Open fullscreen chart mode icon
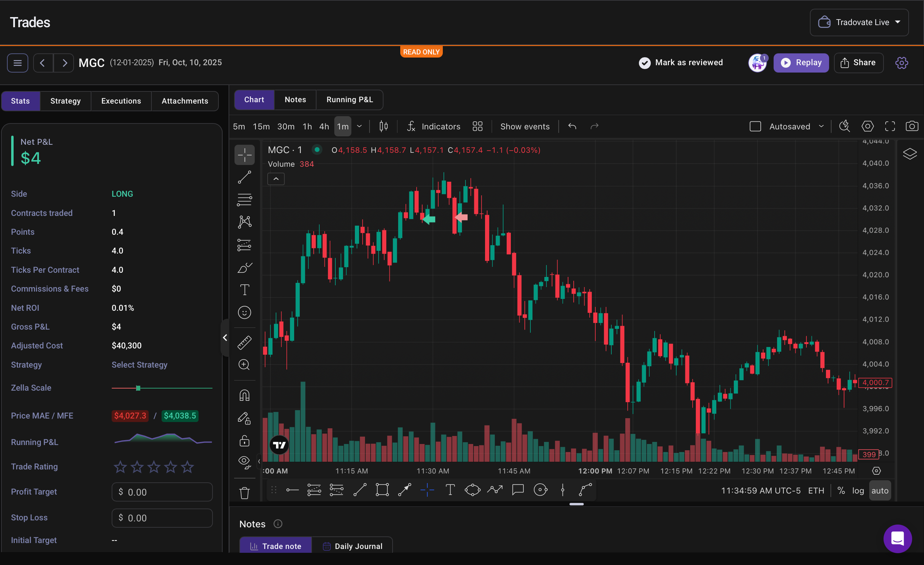 coord(889,126)
